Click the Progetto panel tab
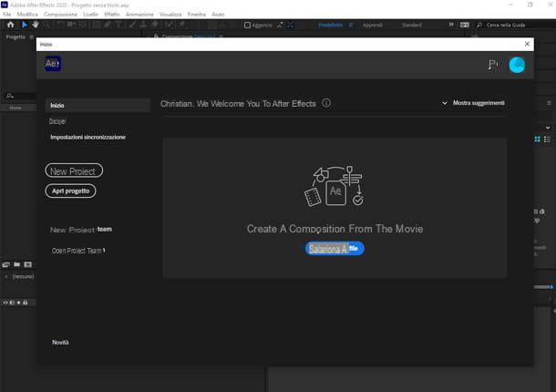Viewport: 556px width, 392px height. (15, 36)
